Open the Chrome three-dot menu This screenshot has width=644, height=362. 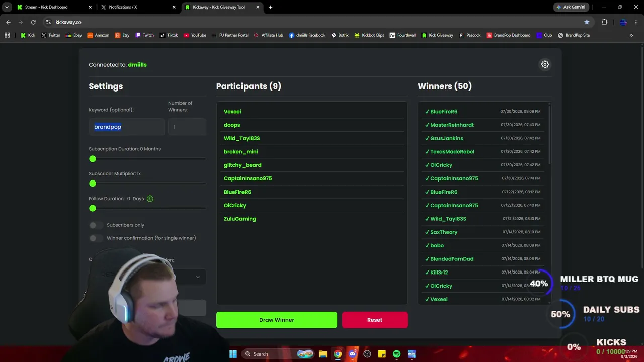click(635, 22)
